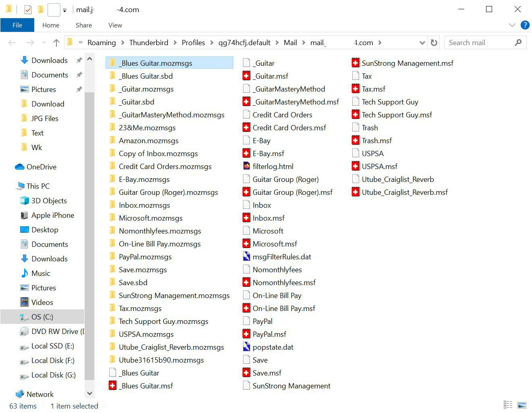The image size is (532, 413).
Task: Switch to the View ribbon tab
Action: [x=115, y=25]
